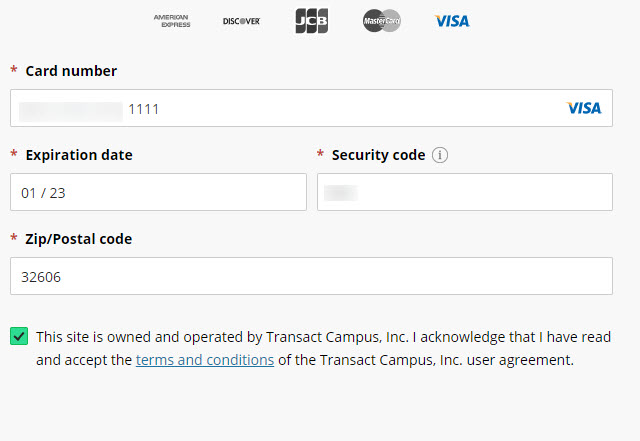This screenshot has width=640, height=441.
Task: Uncheck the Transact Campus agreement checkbox
Action: tap(19, 336)
